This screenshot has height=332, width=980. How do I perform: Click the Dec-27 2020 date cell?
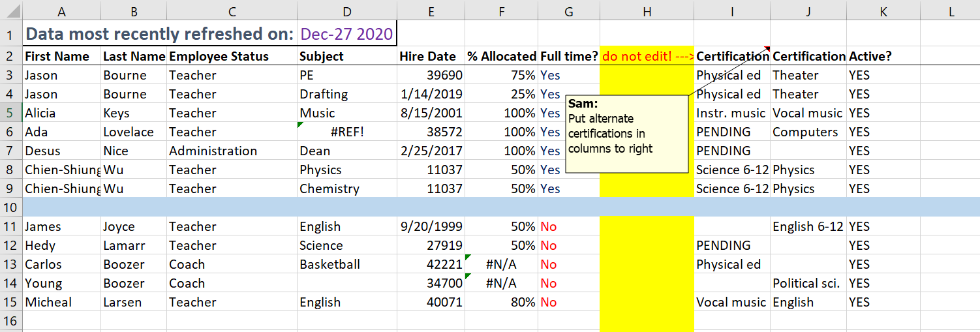pos(346,34)
